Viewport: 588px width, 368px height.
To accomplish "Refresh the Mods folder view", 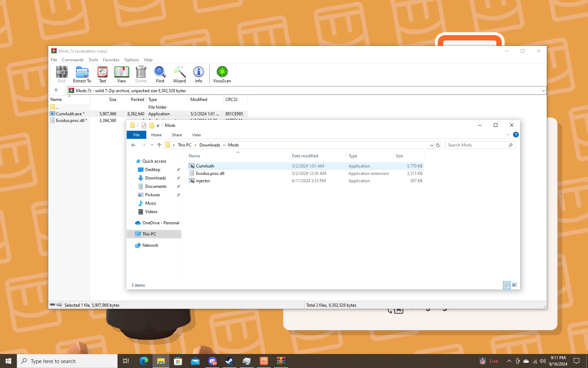I will tap(438, 145).
